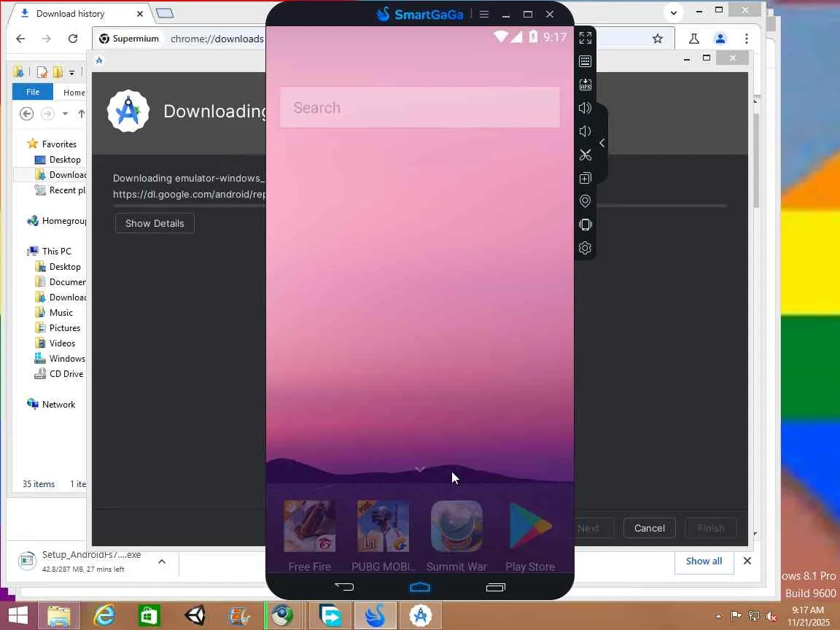Click File Explorer up-one-level arrow
The width and height of the screenshot is (840, 630).
pyautogui.click(x=82, y=114)
